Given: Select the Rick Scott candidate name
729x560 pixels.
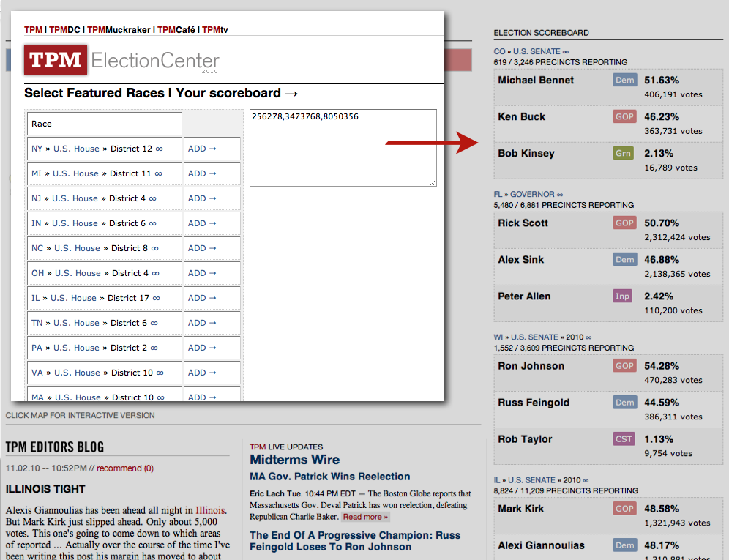Looking at the screenshot, I should tap(523, 223).
